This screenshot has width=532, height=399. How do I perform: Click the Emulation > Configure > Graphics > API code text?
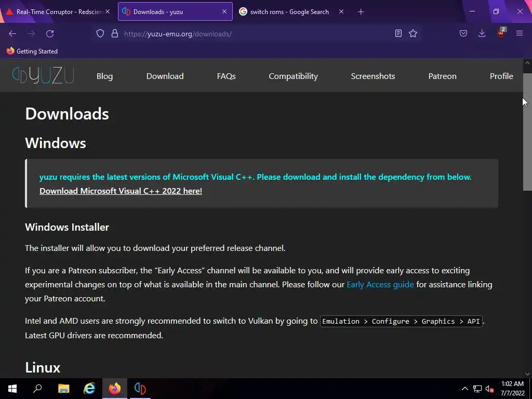tap(401, 321)
